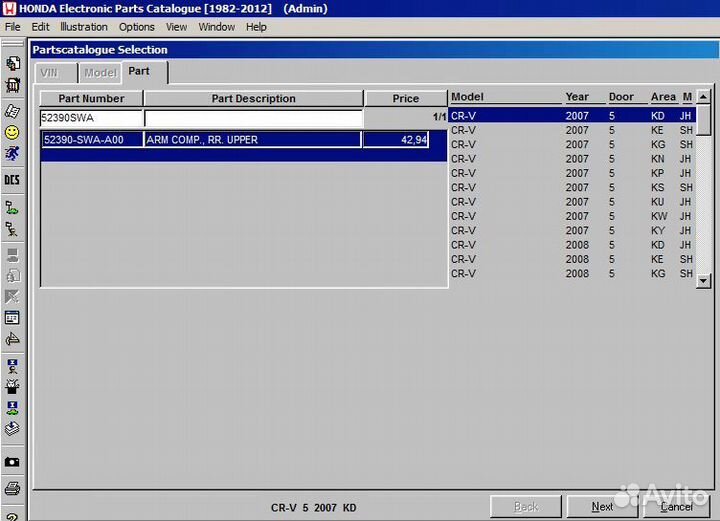Click the Part Number search field

(x=91, y=119)
